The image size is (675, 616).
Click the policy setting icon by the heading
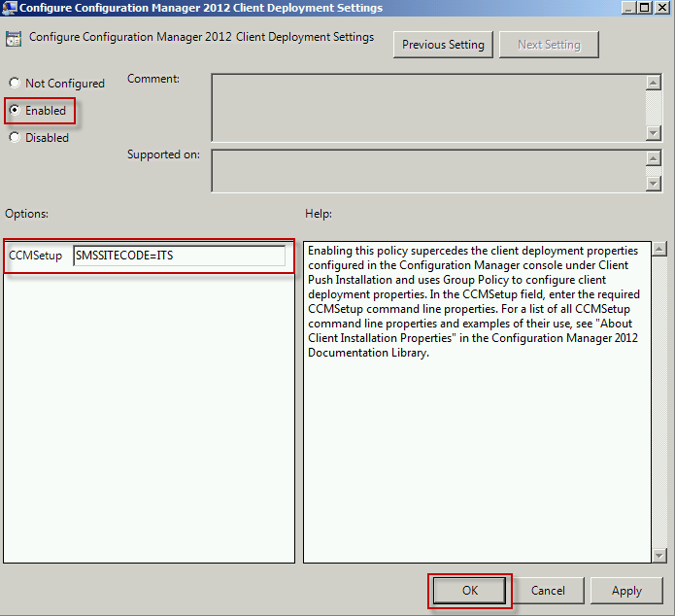point(14,39)
